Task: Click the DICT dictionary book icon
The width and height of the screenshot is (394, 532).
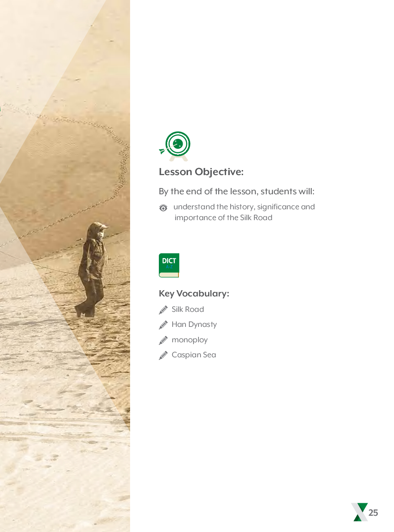Action: 169,265
